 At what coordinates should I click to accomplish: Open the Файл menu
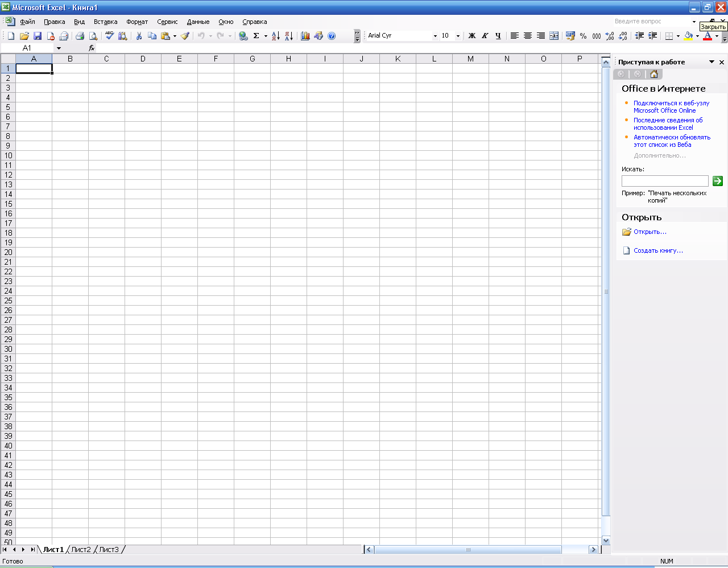pyautogui.click(x=27, y=22)
